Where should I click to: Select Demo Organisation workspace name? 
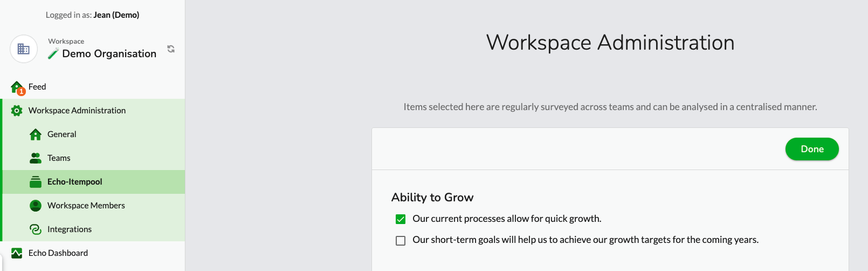(109, 53)
